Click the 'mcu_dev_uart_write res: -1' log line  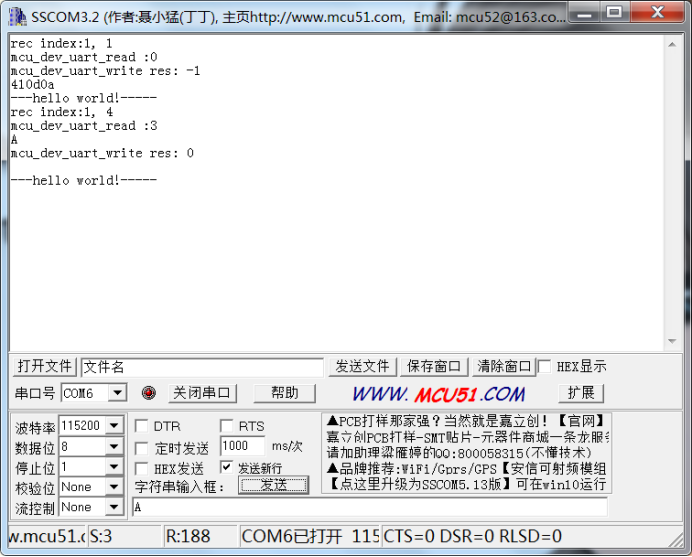[x=105, y=71]
